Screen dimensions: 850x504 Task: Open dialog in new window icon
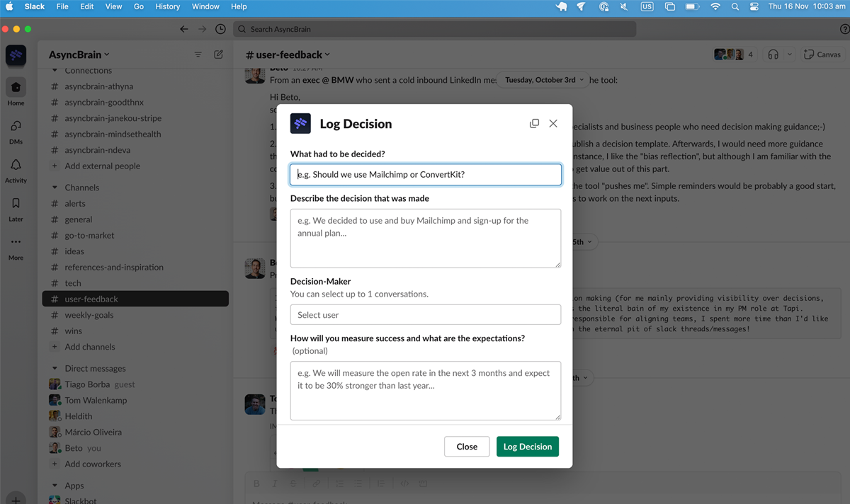coord(534,123)
